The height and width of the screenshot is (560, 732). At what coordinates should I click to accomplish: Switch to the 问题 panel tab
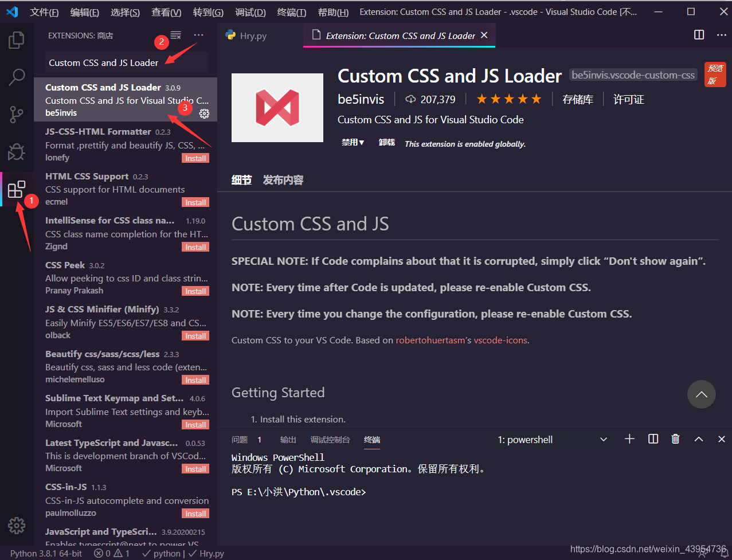(240, 440)
